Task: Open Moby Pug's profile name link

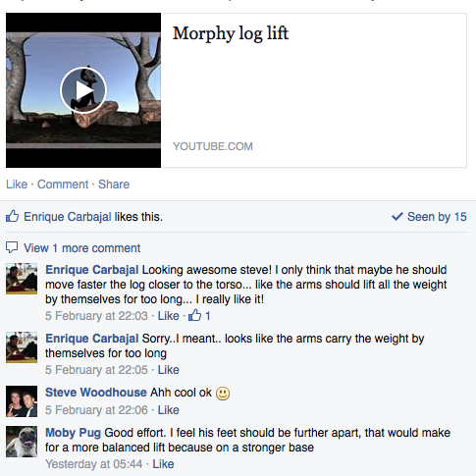Action: (x=73, y=433)
